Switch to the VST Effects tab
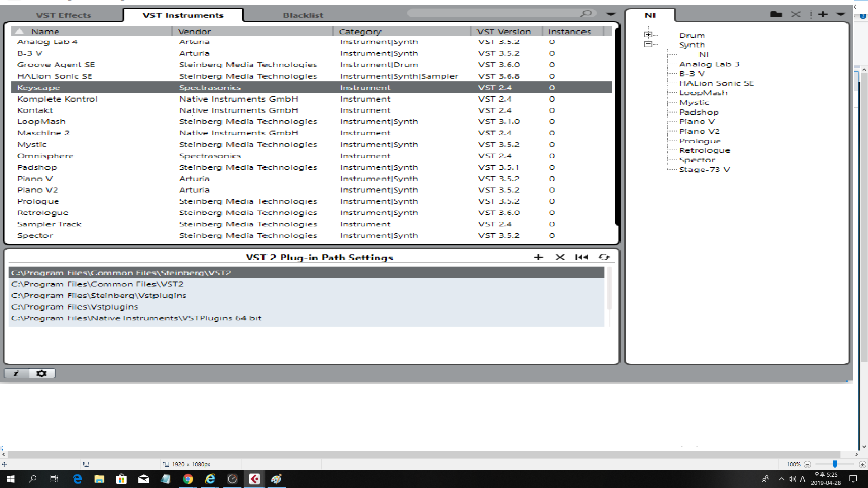Screen dimensions: 868x488 pos(64,15)
